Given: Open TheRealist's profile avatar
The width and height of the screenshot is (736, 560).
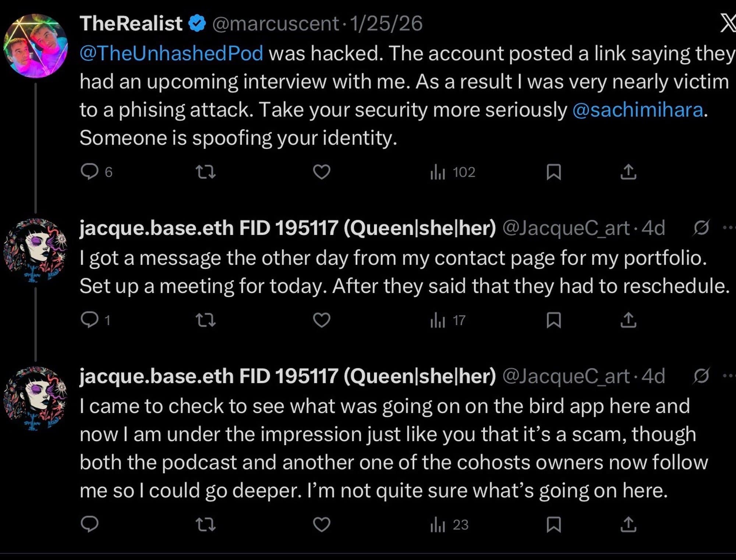Looking at the screenshot, I should pyautogui.click(x=35, y=46).
